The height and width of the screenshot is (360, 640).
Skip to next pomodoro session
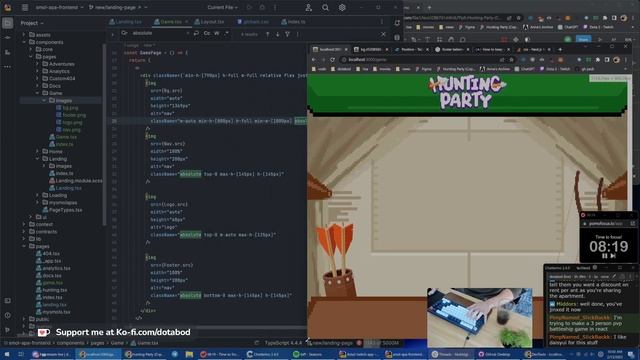coord(613,256)
